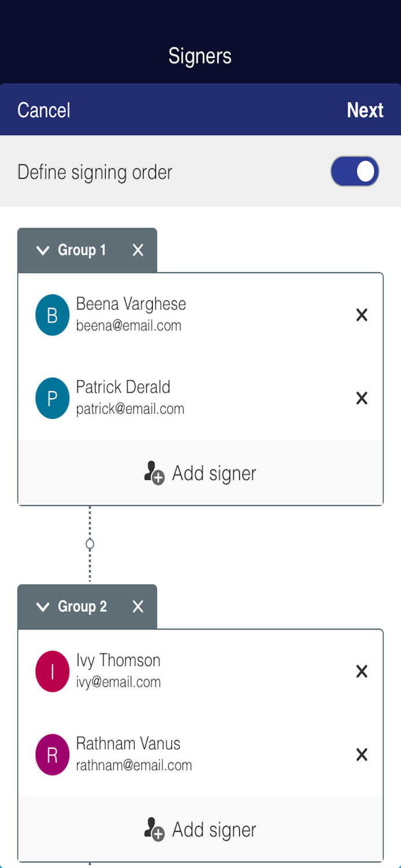Screen dimensions: 401x868
Task: Collapse Group 1 with its chevron
Action: pyautogui.click(x=42, y=250)
